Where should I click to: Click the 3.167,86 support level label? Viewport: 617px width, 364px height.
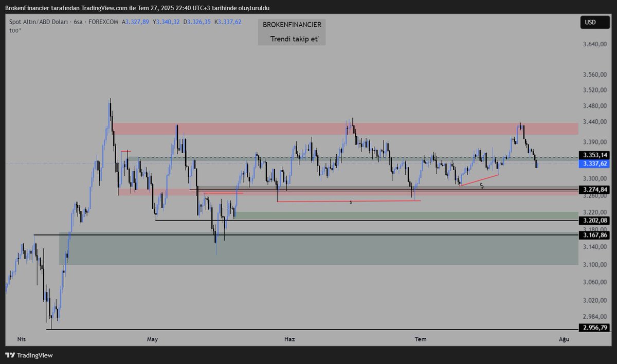[x=595, y=234]
